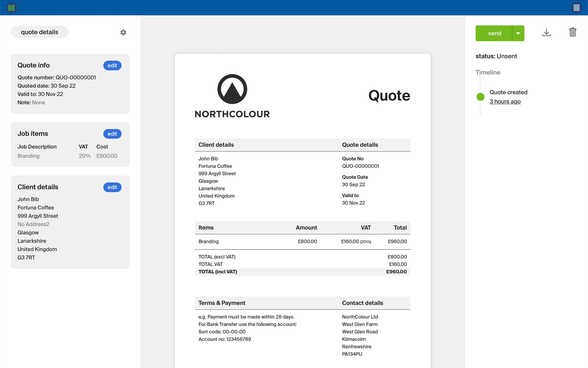Screen dimensions: 588x368
Task: Edit the Job items section
Action: pyautogui.click(x=112, y=133)
